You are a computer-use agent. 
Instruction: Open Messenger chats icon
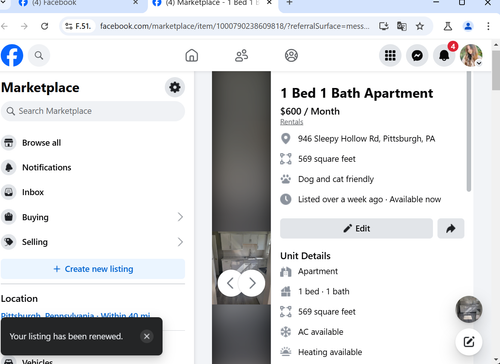[x=417, y=55]
